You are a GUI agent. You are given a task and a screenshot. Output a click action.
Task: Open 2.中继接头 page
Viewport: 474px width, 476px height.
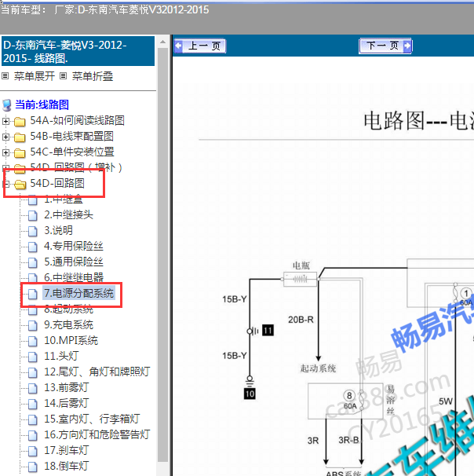(68, 214)
